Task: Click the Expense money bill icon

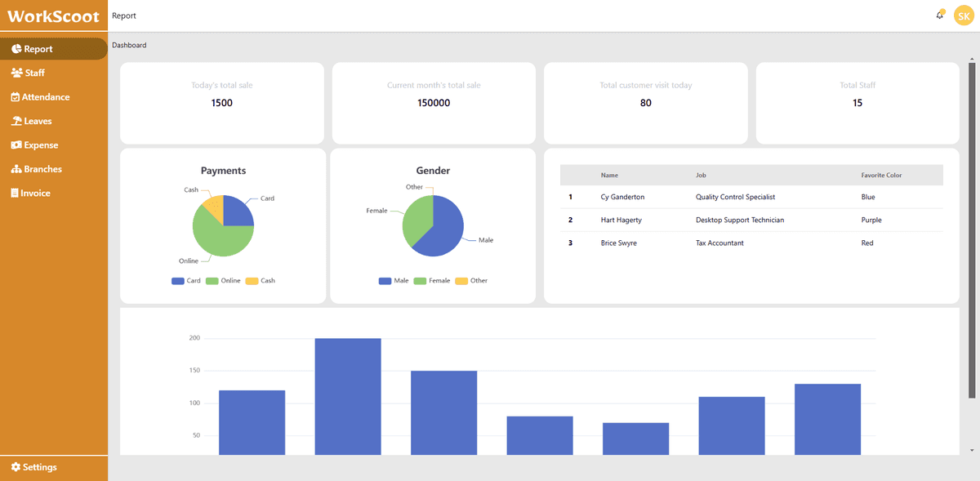Action: (17, 145)
